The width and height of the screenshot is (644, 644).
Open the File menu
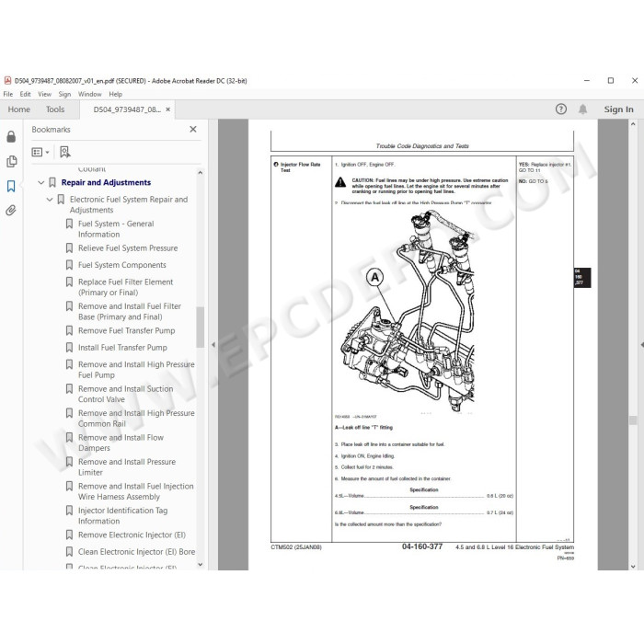coord(7,94)
